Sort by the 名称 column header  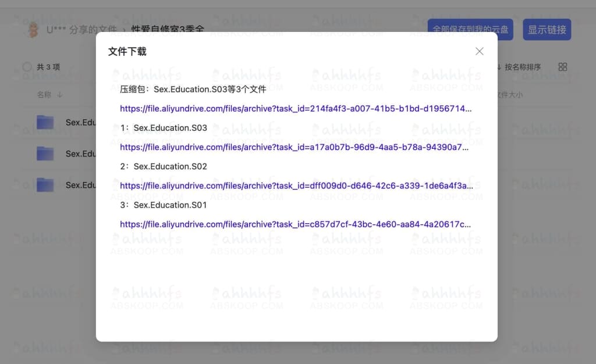(x=49, y=95)
